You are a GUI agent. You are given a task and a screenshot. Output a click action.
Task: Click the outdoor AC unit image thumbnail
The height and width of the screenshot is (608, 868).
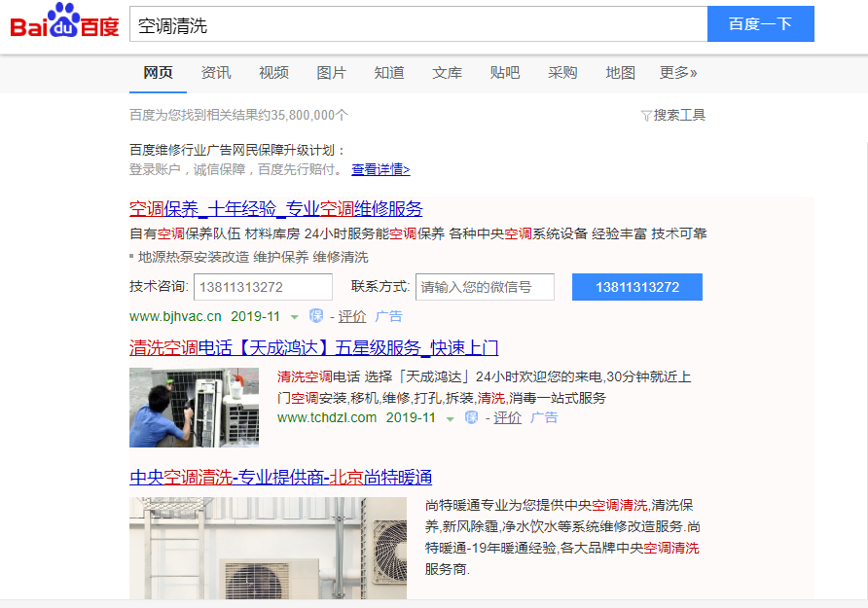coord(268,548)
